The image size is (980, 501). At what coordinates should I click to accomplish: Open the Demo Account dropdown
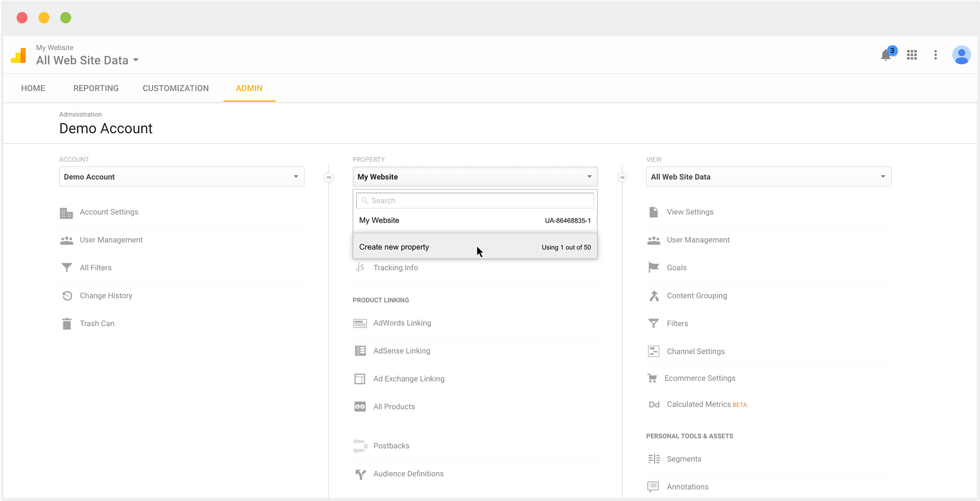[182, 177]
